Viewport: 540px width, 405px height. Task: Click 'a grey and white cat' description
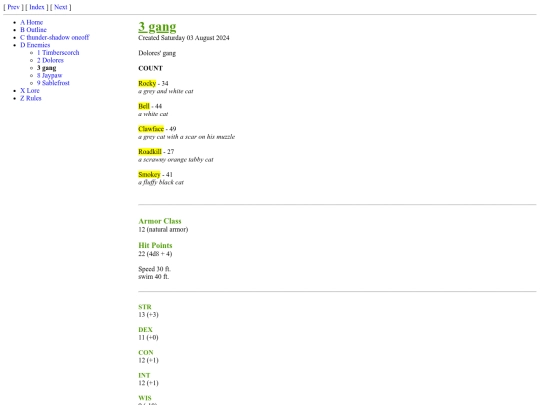pos(166,91)
